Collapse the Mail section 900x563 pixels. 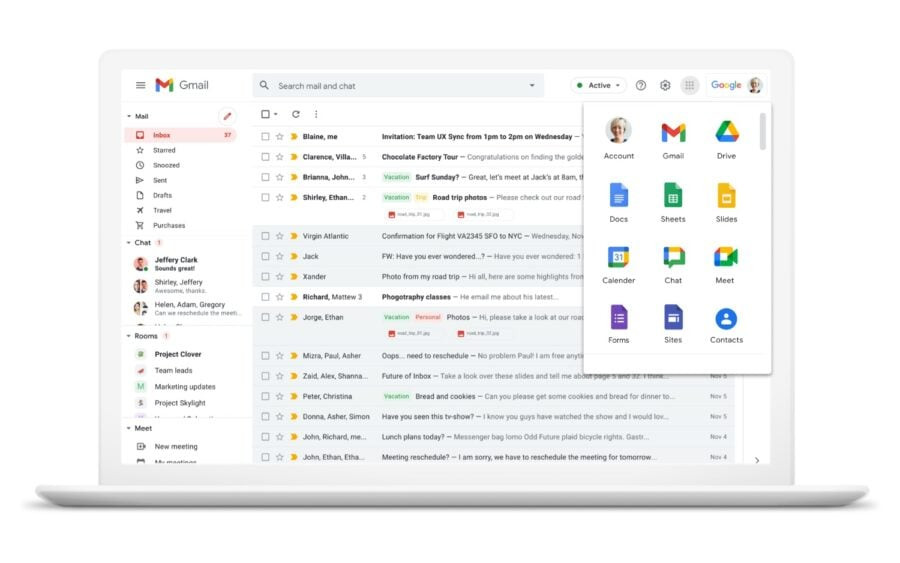tap(129, 117)
